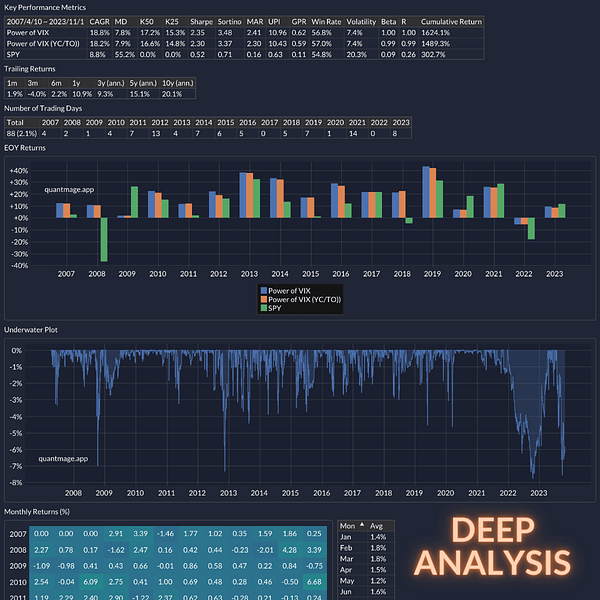
Task: Click the Avg column header in monthly averages
Action: (x=376, y=526)
